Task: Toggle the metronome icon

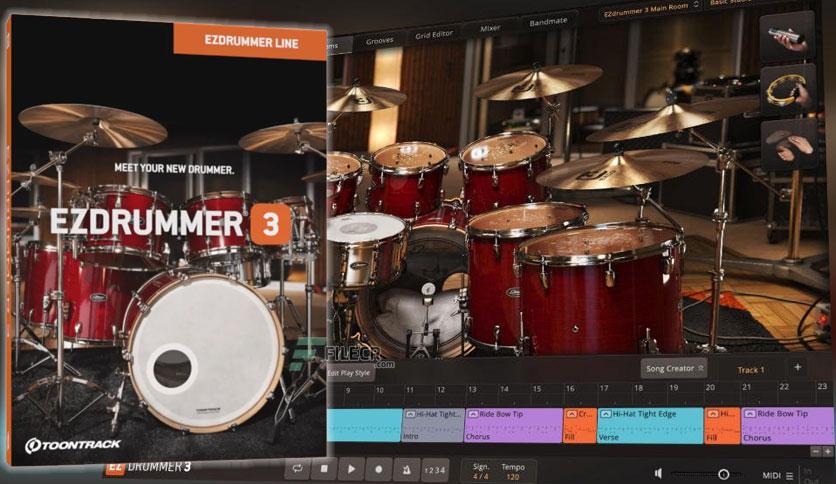Action: (406, 470)
